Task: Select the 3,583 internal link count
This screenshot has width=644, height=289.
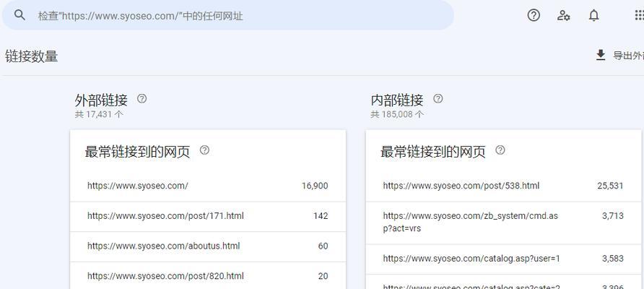Action: click(x=613, y=259)
